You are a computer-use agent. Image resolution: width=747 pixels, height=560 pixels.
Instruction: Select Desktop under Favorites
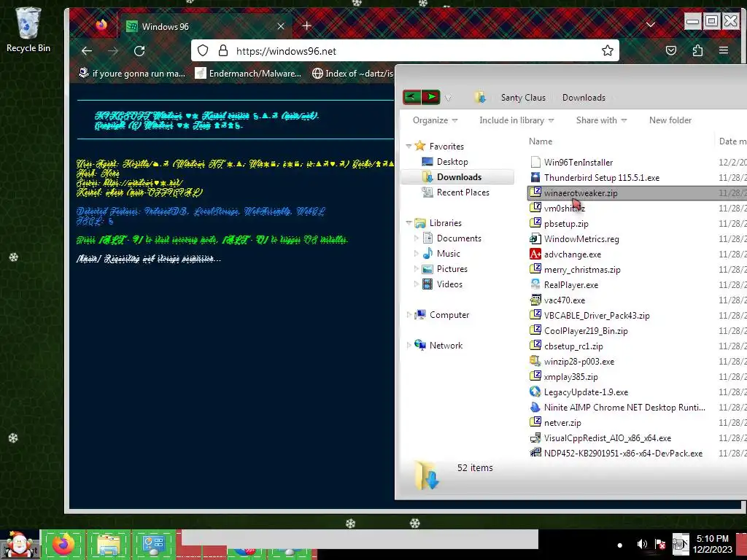click(x=452, y=162)
